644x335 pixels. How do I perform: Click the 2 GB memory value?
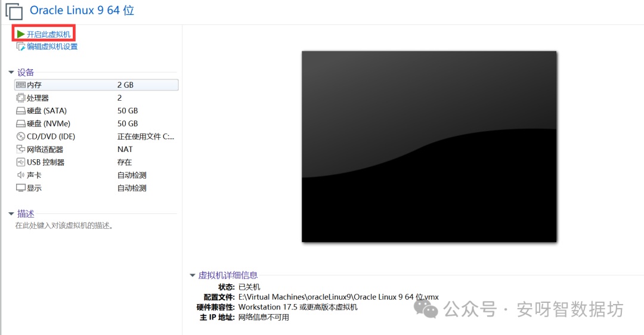click(125, 85)
